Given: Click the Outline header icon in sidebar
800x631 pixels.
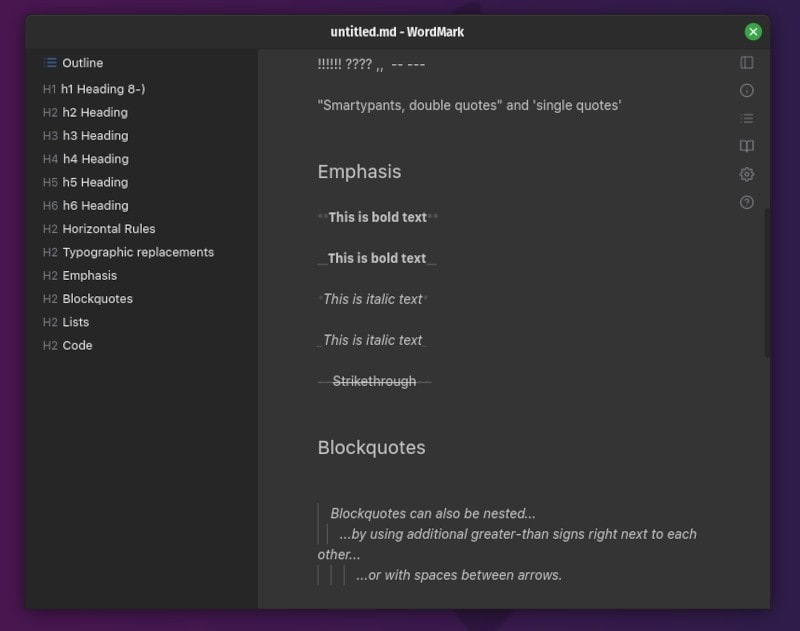Looking at the screenshot, I should pos(50,63).
